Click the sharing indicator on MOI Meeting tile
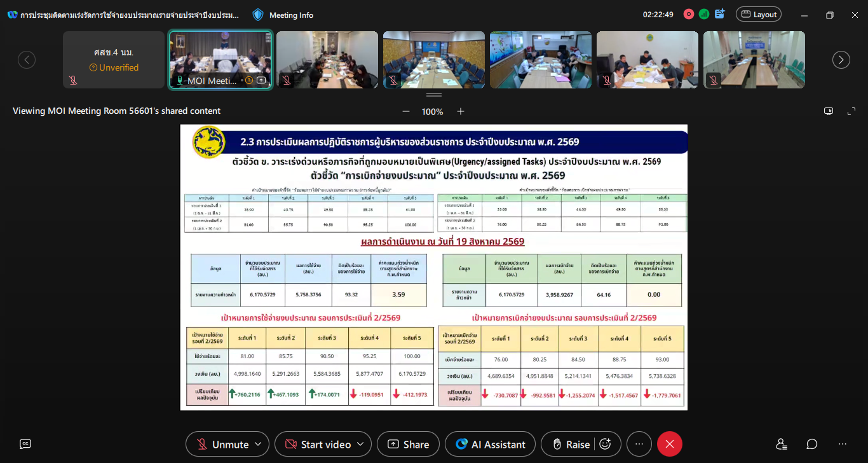The height and width of the screenshot is (463, 868). pos(261,81)
